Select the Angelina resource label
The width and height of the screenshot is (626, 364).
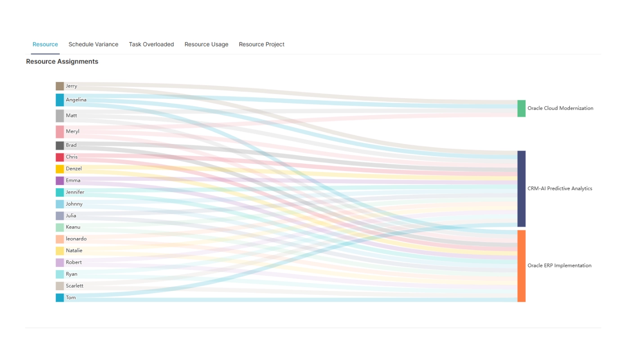pos(76,100)
